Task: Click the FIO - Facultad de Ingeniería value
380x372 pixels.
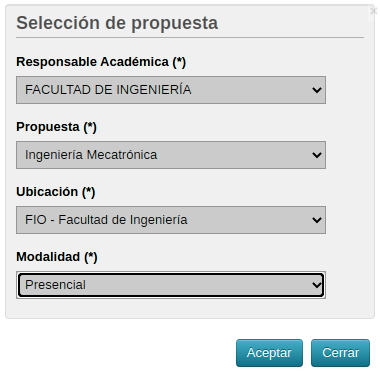Action: coord(106,220)
